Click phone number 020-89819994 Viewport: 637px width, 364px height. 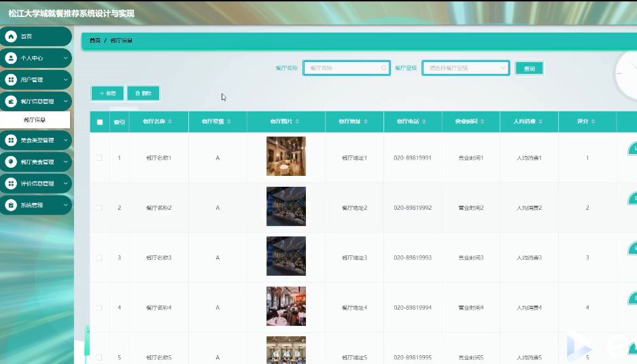(413, 308)
